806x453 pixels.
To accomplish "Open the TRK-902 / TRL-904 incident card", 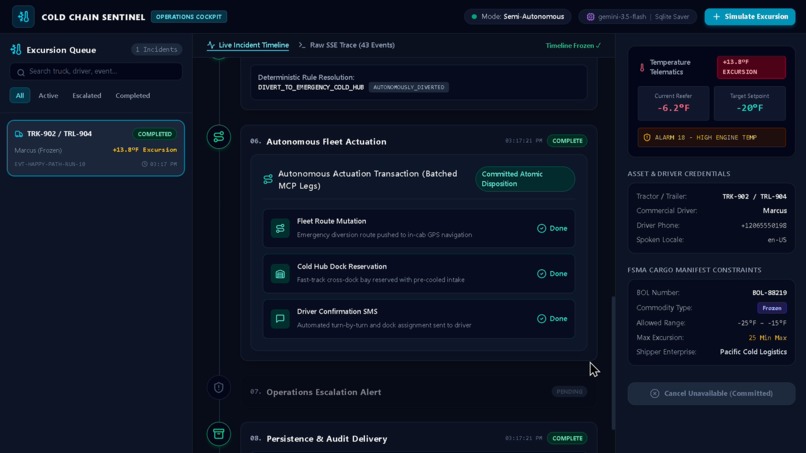I will (x=96, y=148).
